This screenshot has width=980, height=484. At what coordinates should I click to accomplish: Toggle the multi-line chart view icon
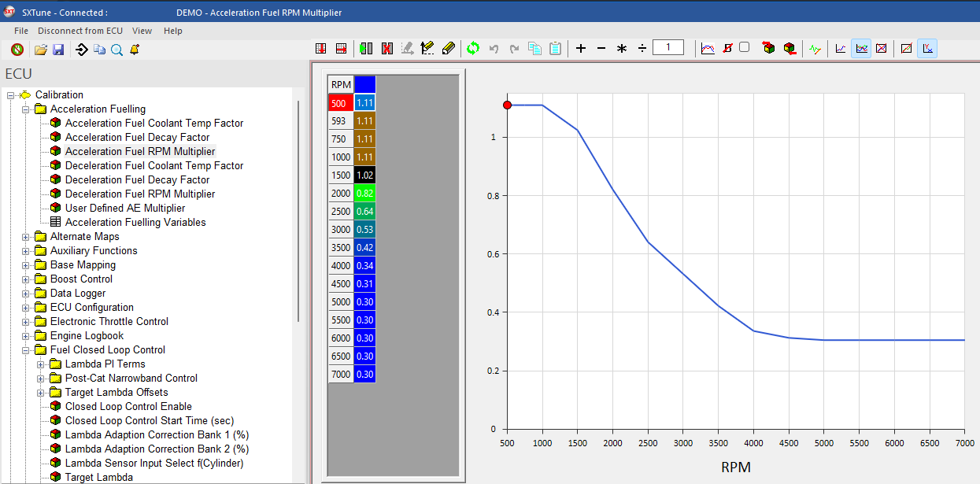pos(861,48)
